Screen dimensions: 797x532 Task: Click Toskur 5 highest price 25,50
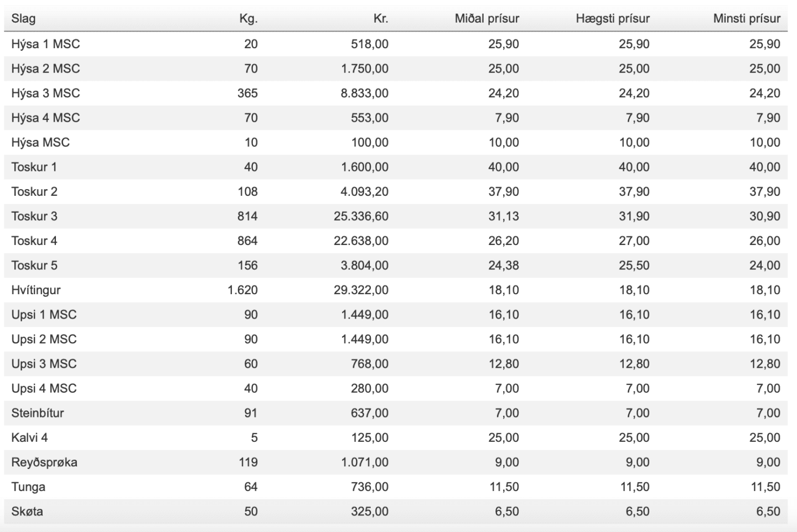pyautogui.click(x=634, y=265)
